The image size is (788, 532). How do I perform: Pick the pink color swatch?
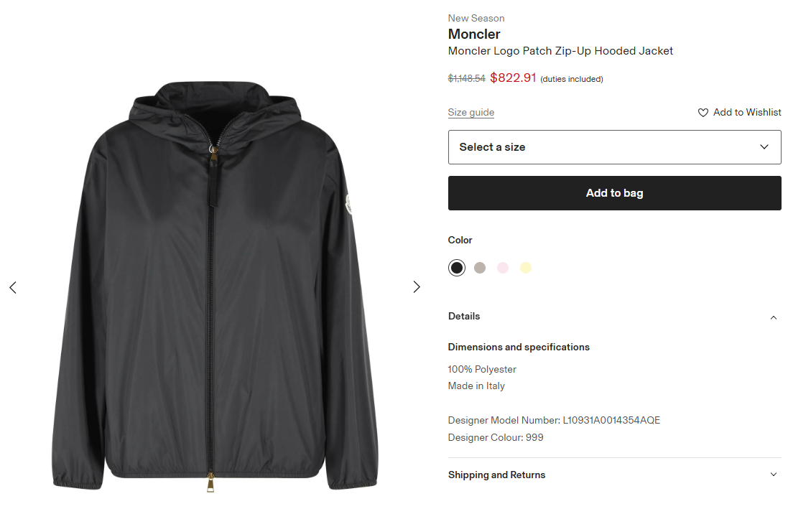click(x=503, y=268)
